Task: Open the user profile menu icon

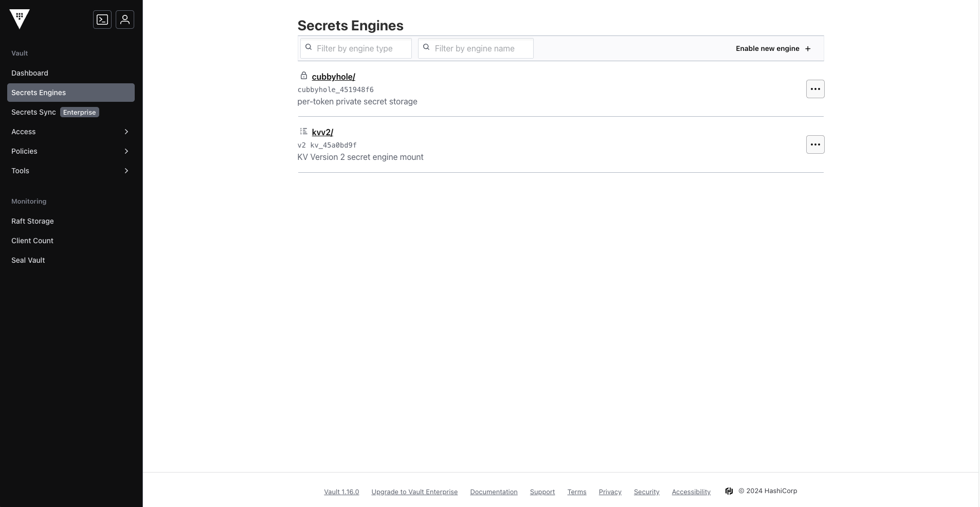Action: pos(125,20)
